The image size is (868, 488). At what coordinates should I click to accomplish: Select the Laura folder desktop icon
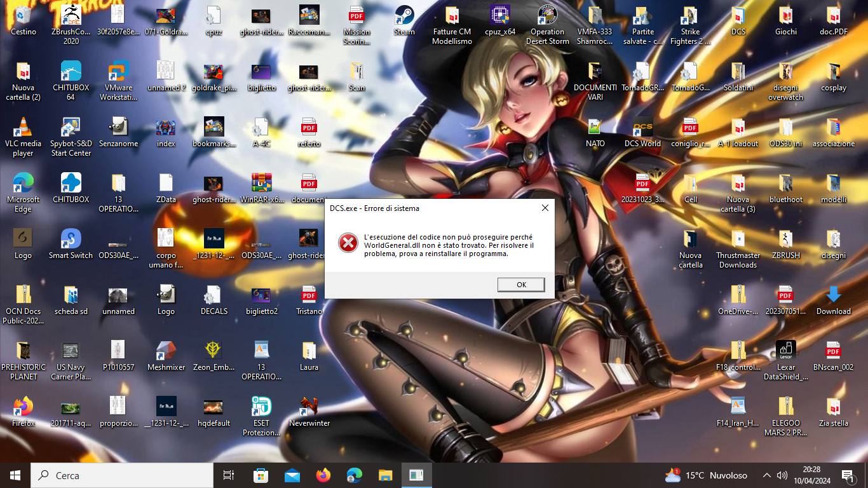click(x=309, y=356)
